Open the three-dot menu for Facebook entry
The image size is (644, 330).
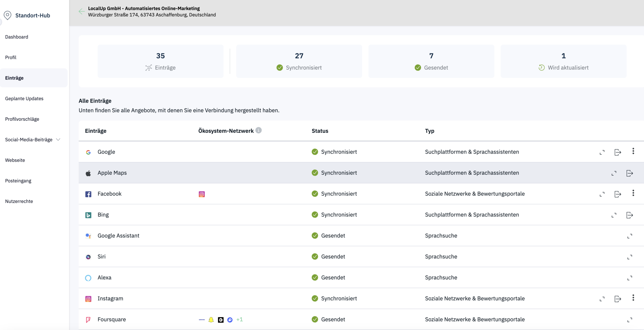(x=633, y=193)
